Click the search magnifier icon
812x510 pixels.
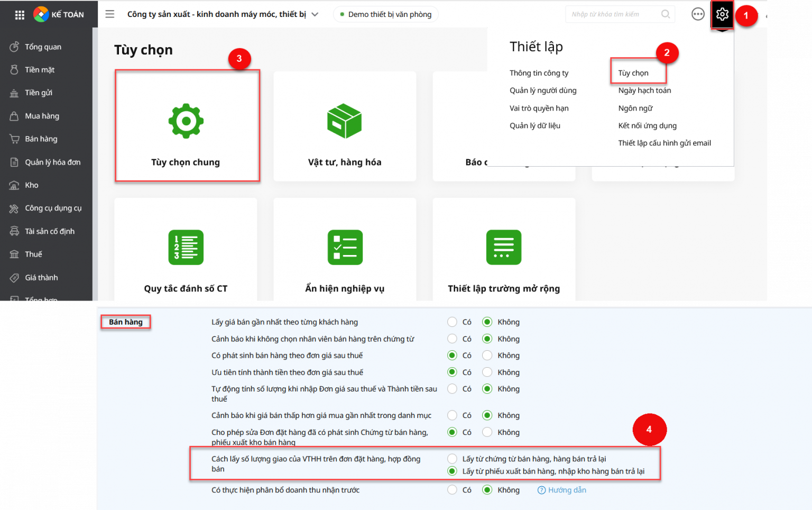pyautogui.click(x=666, y=14)
